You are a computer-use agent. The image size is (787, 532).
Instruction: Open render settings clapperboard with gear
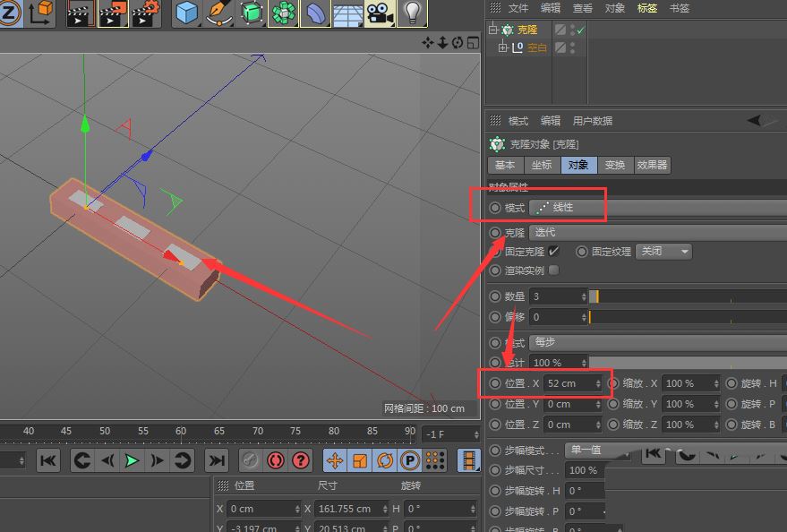[x=146, y=13]
